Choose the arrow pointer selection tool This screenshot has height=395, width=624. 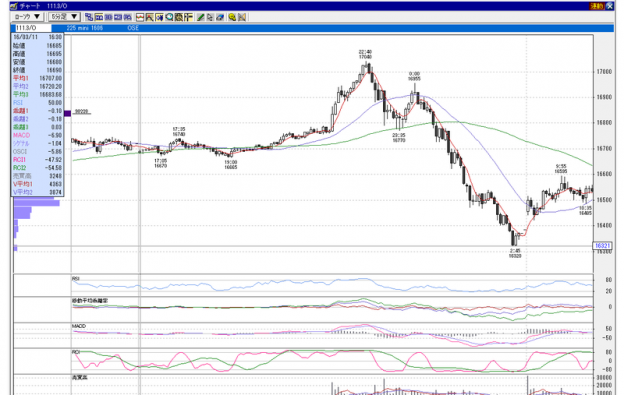coord(210,17)
